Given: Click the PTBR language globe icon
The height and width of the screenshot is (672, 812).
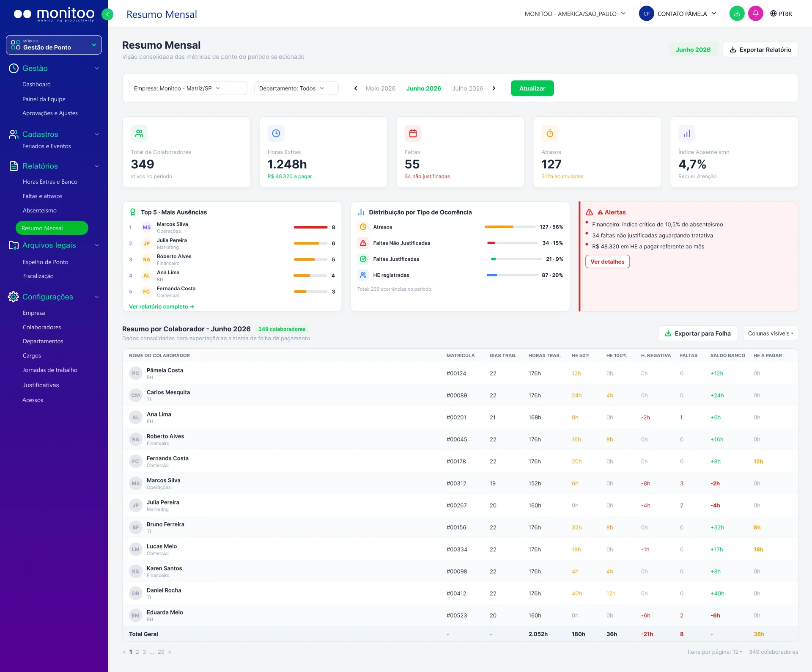Looking at the screenshot, I should pyautogui.click(x=773, y=14).
